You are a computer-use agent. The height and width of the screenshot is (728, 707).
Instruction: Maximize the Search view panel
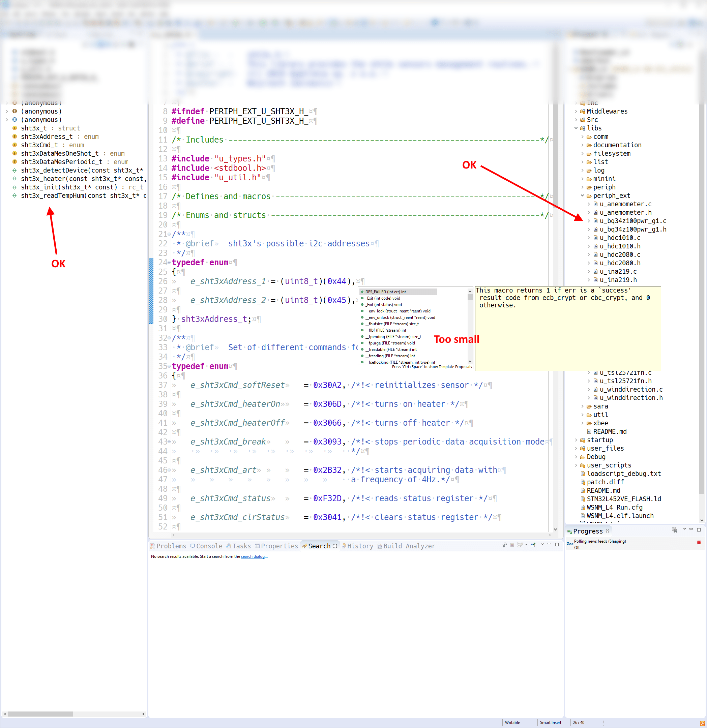(557, 545)
